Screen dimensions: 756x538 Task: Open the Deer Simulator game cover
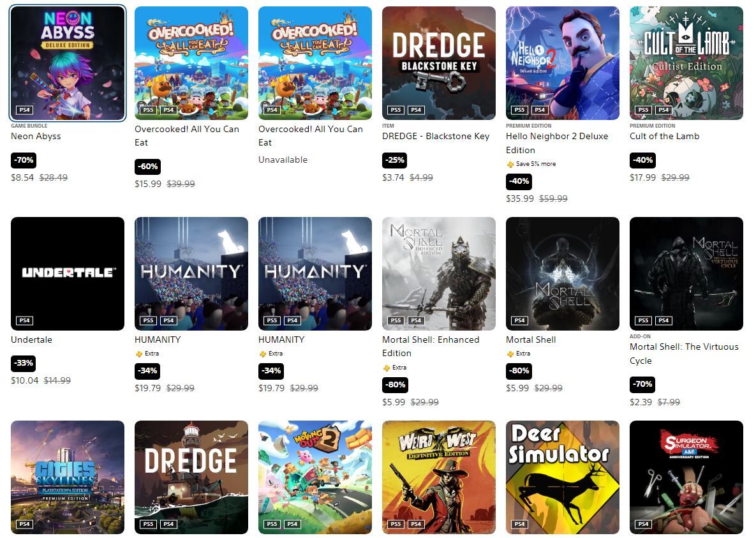click(x=562, y=477)
